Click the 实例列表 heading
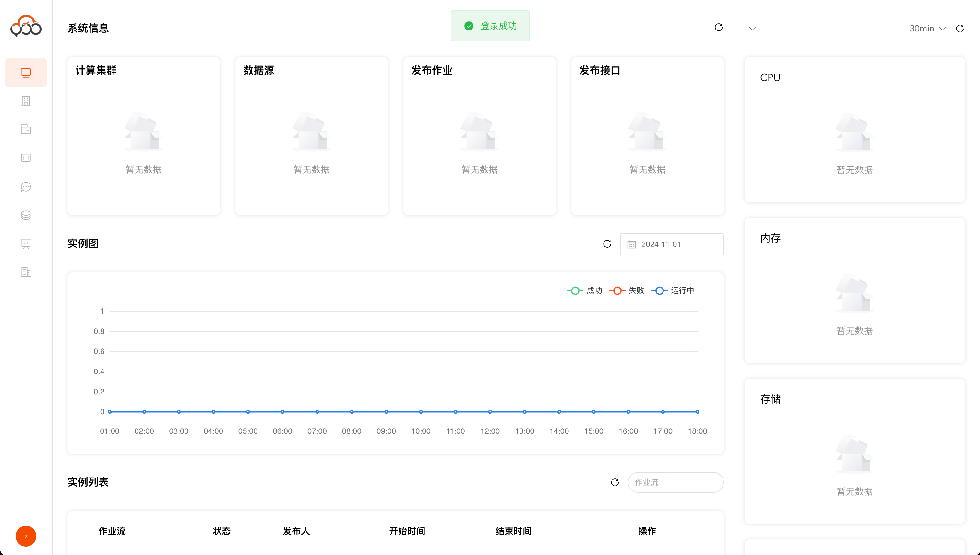980x555 pixels. click(x=88, y=482)
